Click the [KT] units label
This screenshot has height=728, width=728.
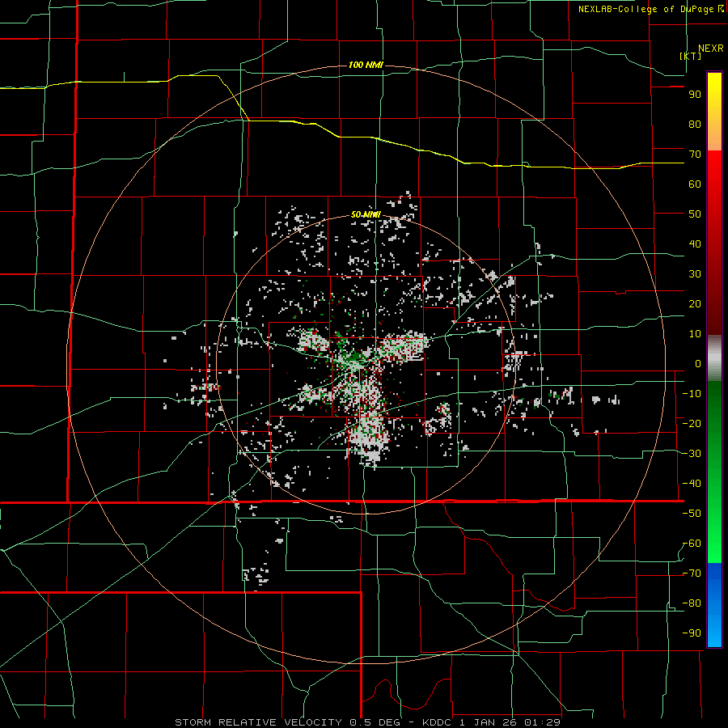coord(691,56)
